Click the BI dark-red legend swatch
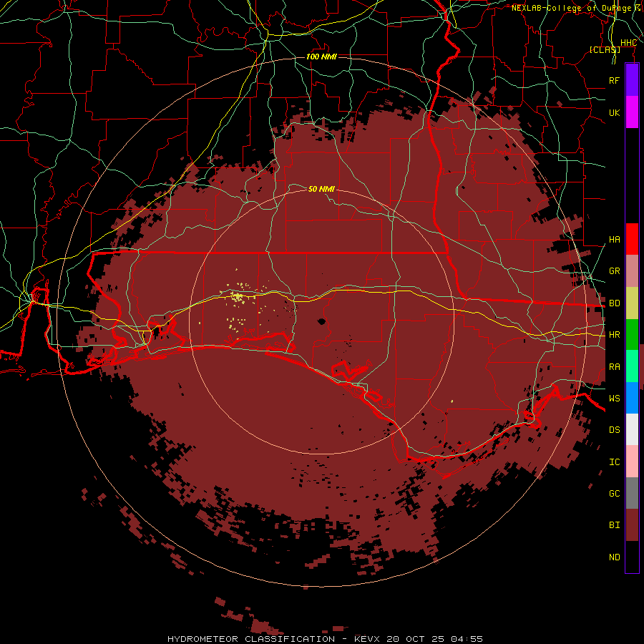The height and width of the screenshot is (644, 644). (x=632, y=525)
